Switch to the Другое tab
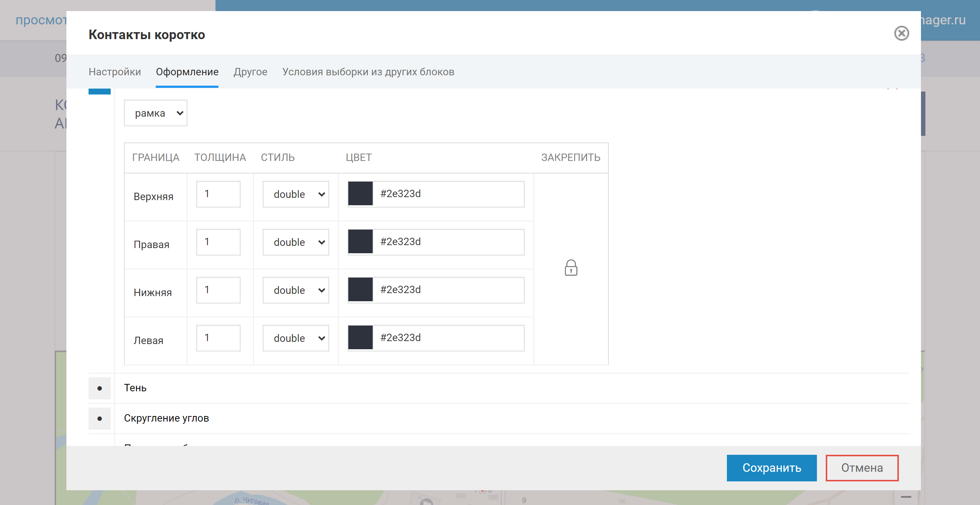Screen dimensions: 980x505 [x=250, y=72]
